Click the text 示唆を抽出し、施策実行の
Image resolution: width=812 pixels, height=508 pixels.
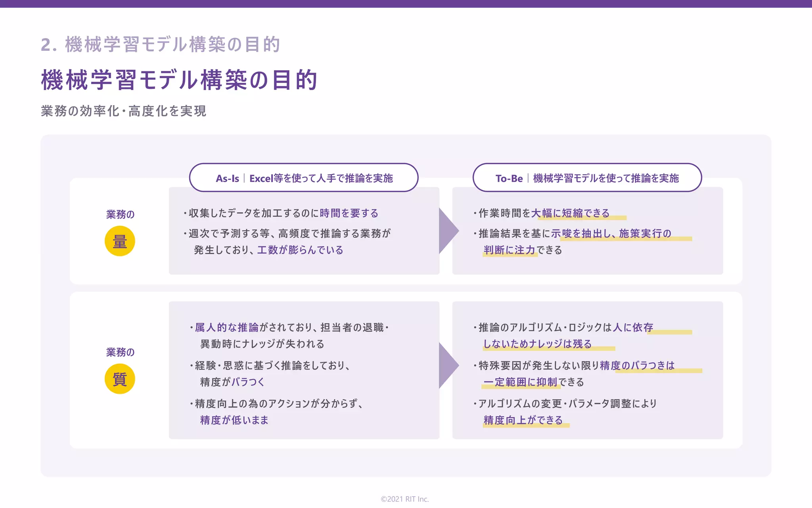(x=611, y=233)
